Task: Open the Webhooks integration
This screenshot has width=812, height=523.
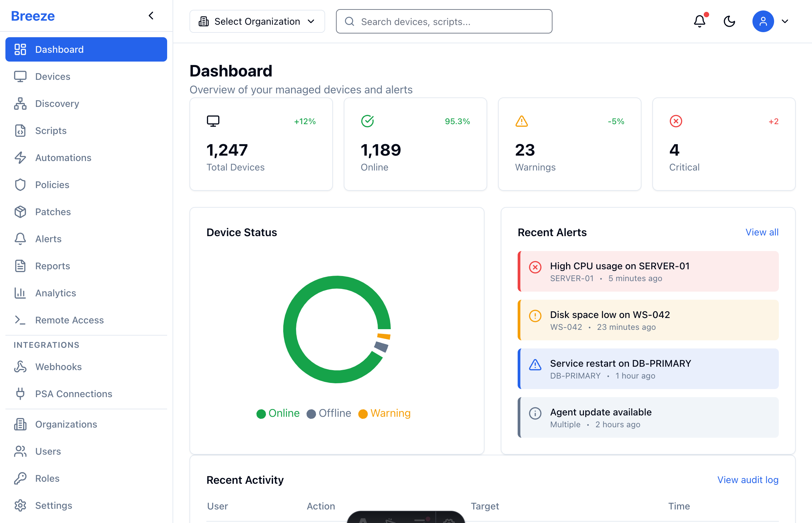Action: [x=58, y=366]
